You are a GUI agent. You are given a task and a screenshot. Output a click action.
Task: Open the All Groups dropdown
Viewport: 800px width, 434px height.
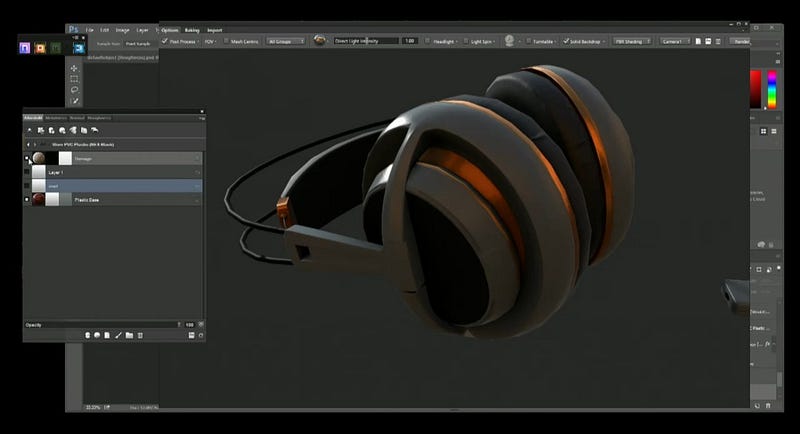tap(286, 41)
